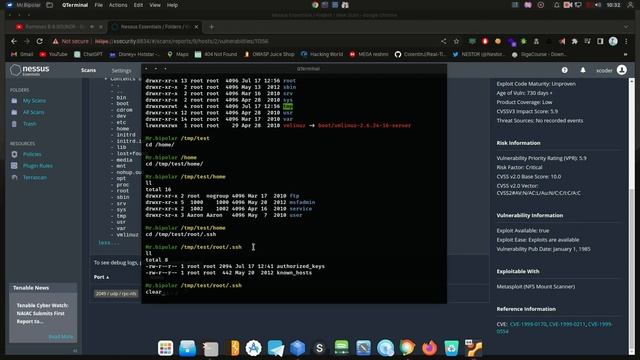Open Maps bookmark
The width and height of the screenshot is (640, 360).
(178, 54)
